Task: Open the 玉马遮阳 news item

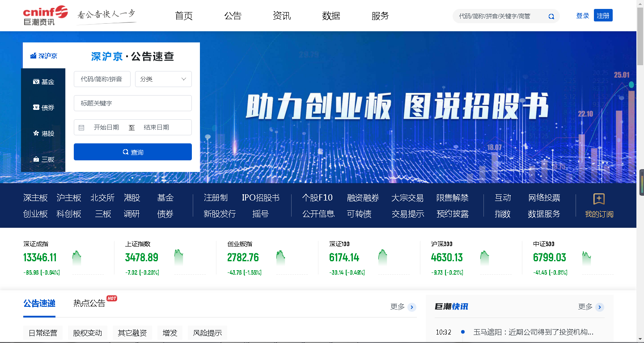Action: [x=534, y=332]
